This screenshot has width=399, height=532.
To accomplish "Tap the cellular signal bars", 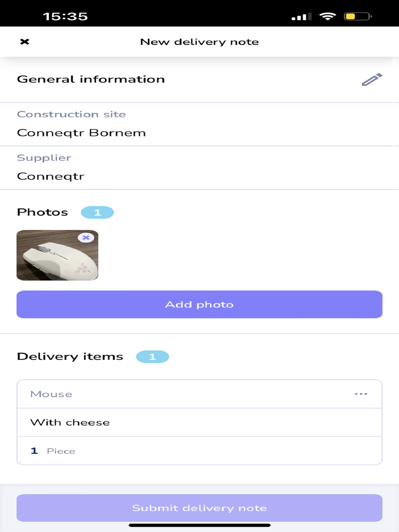I will coord(302,17).
